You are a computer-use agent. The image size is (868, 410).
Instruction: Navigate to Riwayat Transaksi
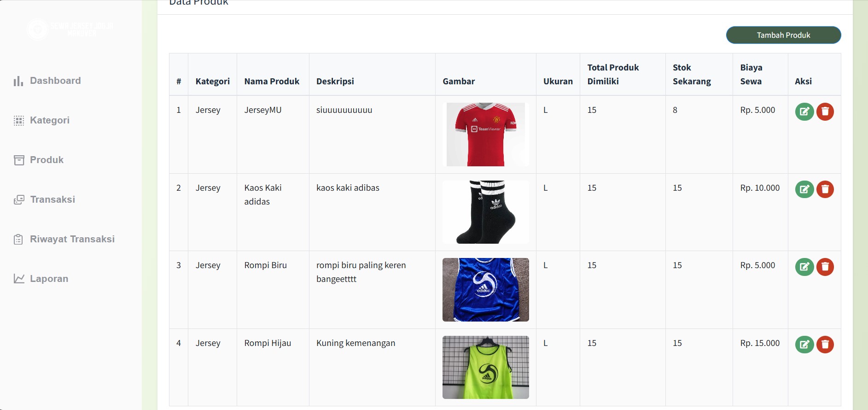72,239
